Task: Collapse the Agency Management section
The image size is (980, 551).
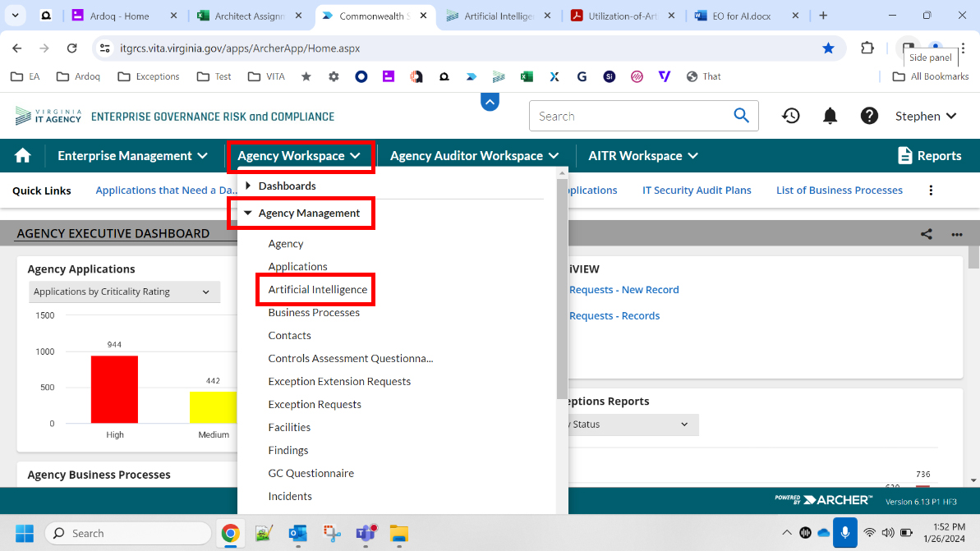Action: pos(301,213)
